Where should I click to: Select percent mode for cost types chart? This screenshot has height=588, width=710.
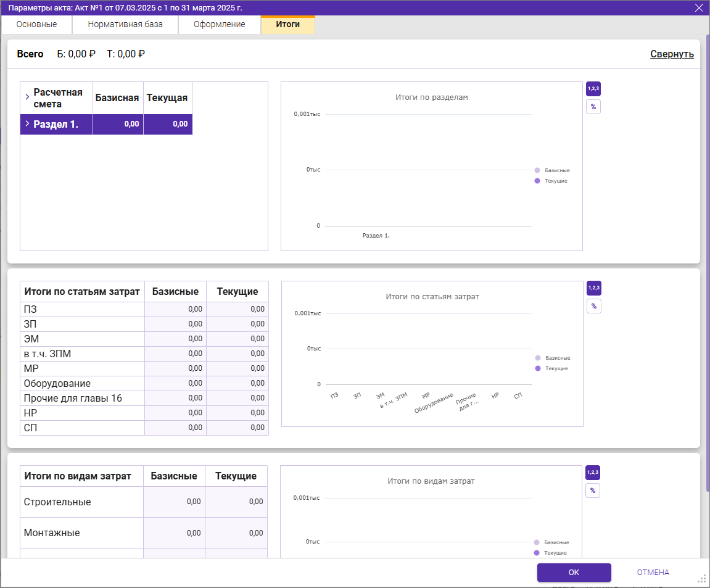tap(592, 491)
